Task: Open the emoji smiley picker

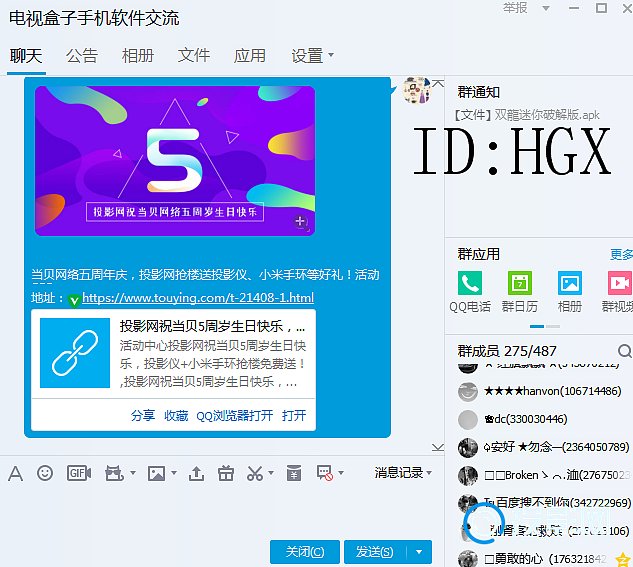Action: (x=45, y=473)
